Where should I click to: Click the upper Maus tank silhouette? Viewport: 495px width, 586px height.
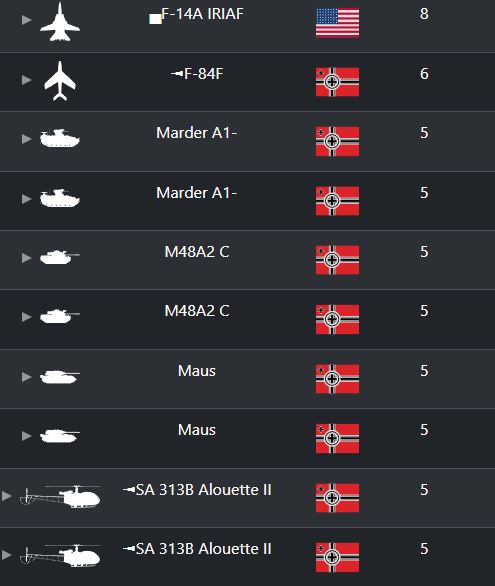(x=60, y=376)
